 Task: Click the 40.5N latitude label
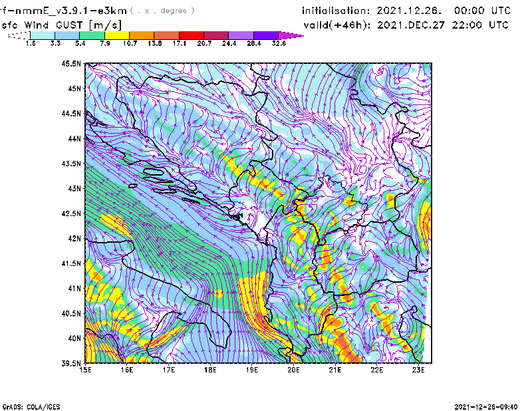click(x=71, y=314)
